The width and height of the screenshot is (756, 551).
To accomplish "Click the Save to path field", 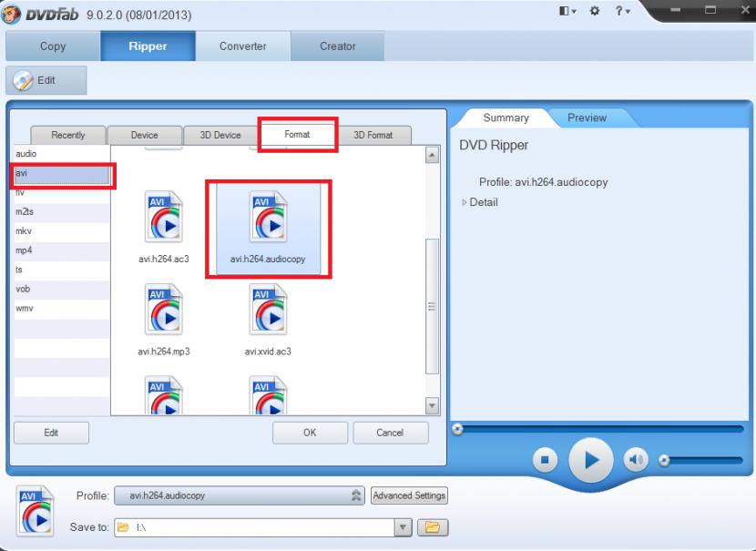I will click(254, 527).
